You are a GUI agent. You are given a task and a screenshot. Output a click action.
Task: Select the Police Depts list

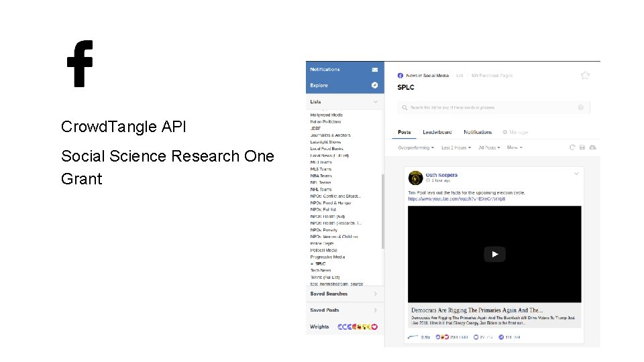tap(322, 243)
